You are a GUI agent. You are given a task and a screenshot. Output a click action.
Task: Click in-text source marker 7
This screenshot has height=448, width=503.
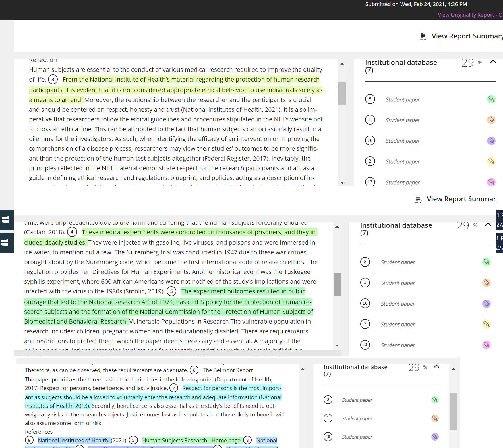click(x=174, y=388)
